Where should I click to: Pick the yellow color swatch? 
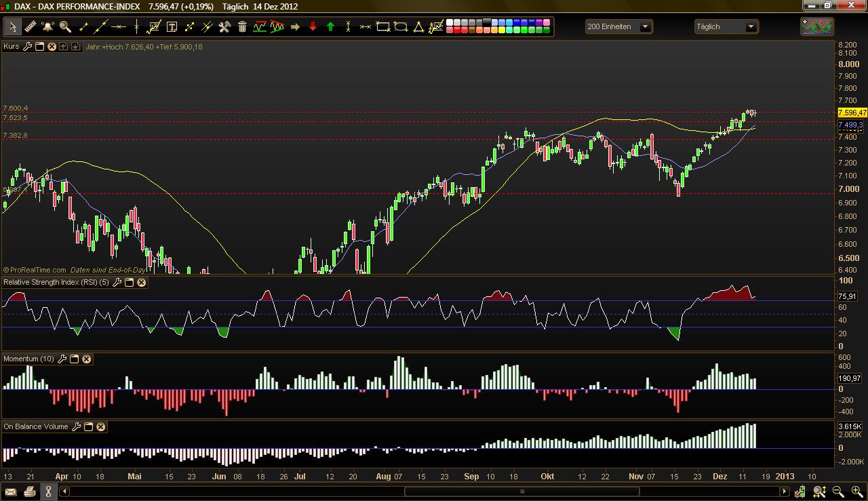coord(502,31)
